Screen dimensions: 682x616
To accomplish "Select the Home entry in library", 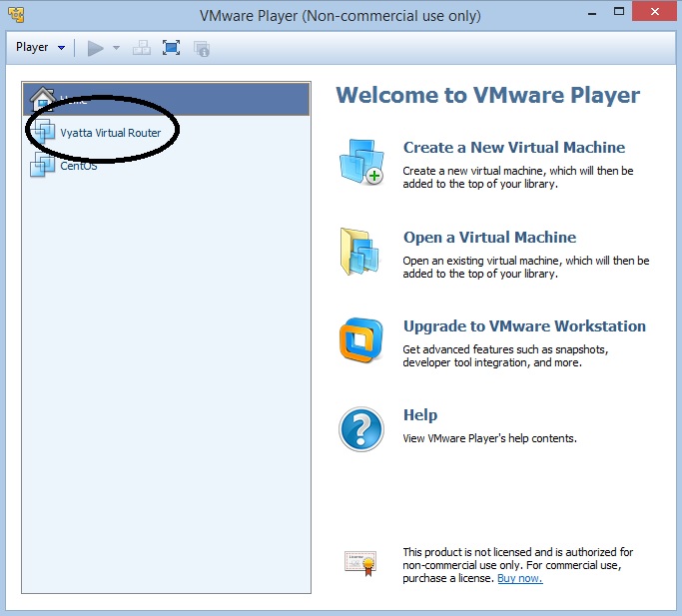I will 166,99.
